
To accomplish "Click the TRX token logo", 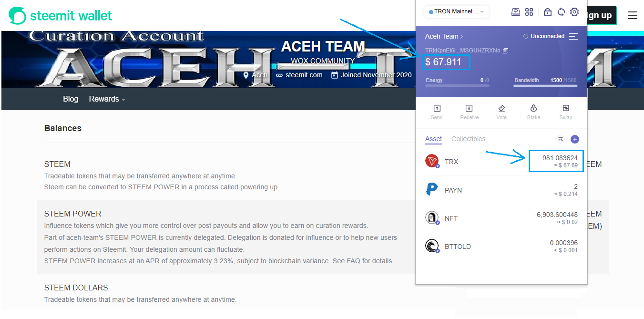I will pos(432,161).
